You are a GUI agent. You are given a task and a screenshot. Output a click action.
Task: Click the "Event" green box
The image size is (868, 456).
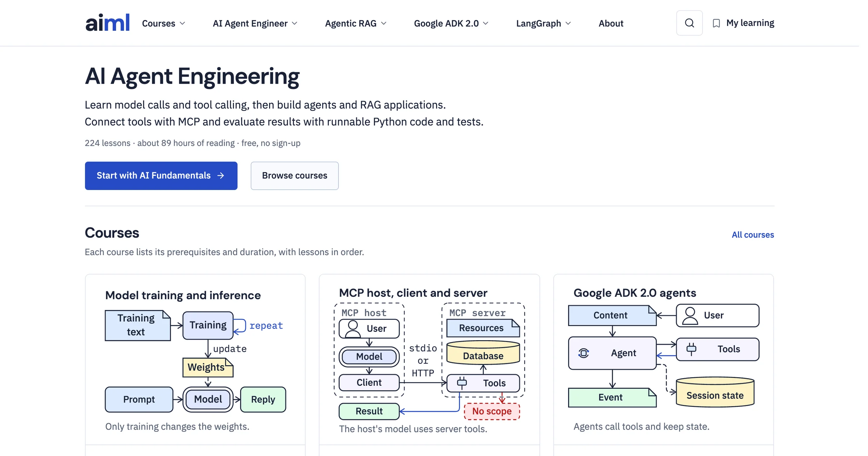click(612, 397)
